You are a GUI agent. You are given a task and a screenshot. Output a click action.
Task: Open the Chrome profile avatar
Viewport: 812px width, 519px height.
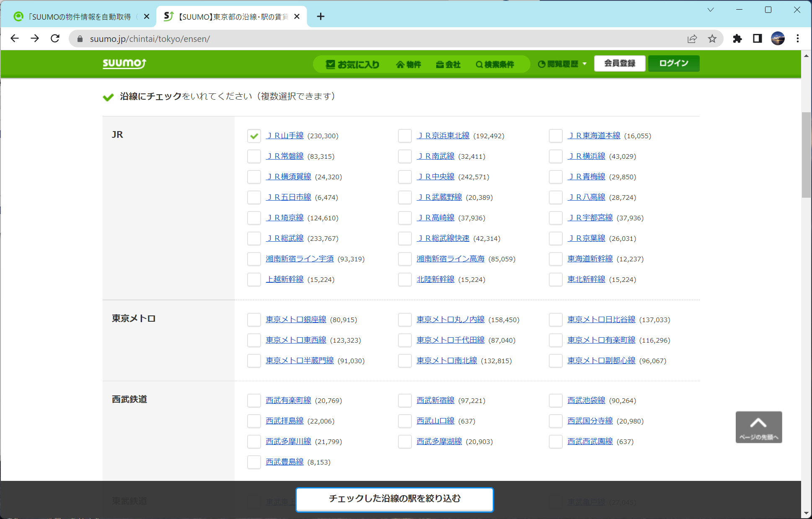coord(778,39)
